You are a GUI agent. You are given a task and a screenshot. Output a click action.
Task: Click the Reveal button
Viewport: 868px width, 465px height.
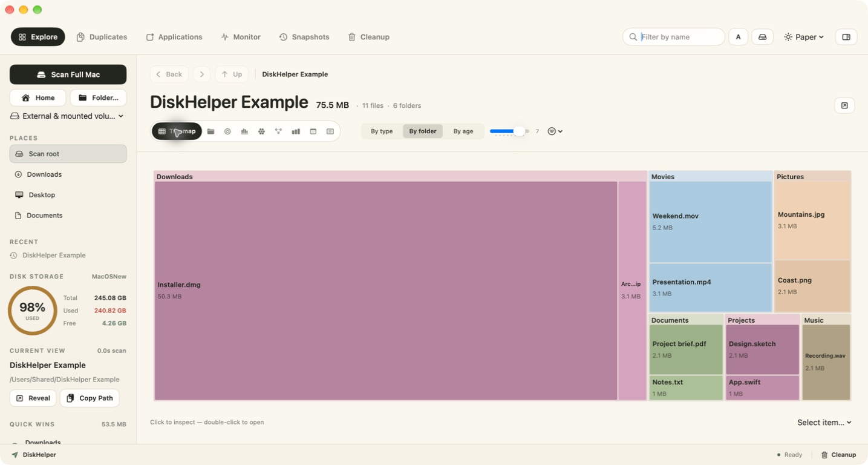click(x=33, y=398)
